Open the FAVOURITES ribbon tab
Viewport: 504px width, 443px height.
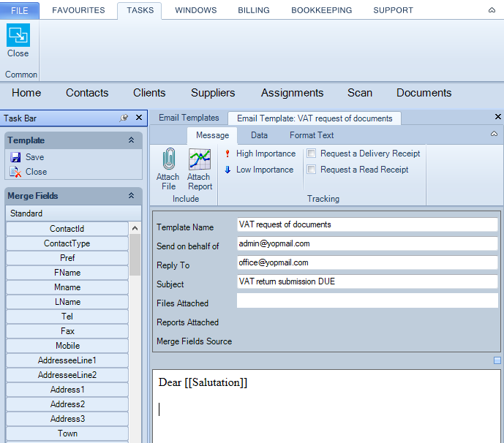(78, 10)
